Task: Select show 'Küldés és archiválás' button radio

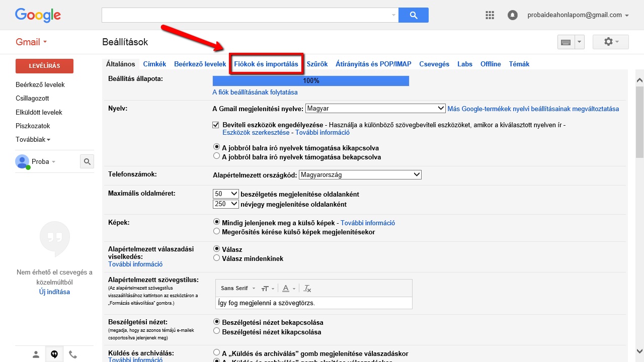Action: 217,353
